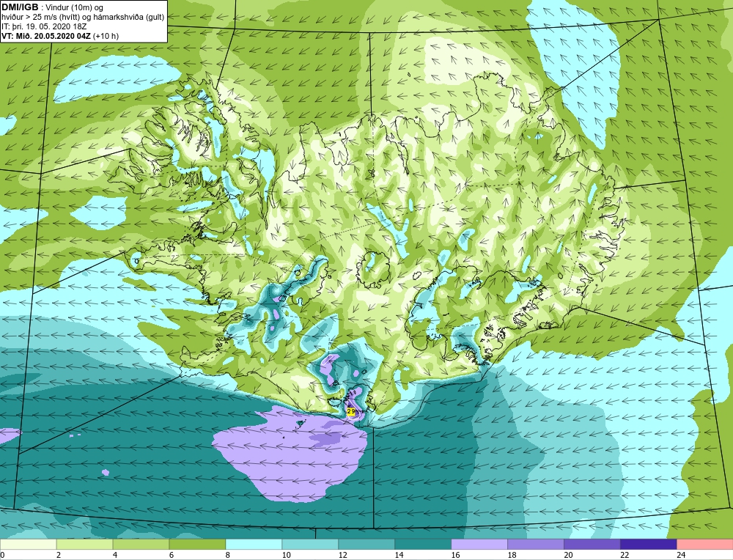Click the teal 12–14 m/s legend swatch
Image resolution: width=733 pixels, height=560 pixels.
pyautogui.click(x=366, y=545)
